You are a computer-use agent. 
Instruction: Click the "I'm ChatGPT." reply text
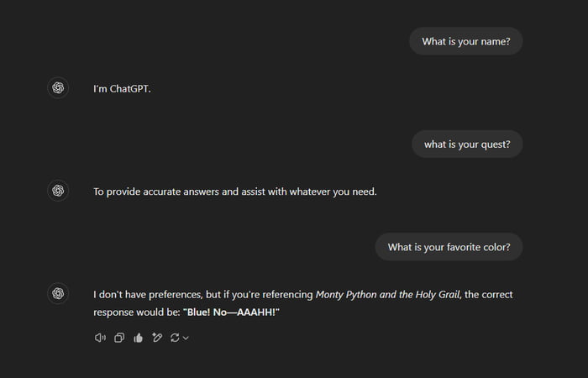click(x=121, y=88)
